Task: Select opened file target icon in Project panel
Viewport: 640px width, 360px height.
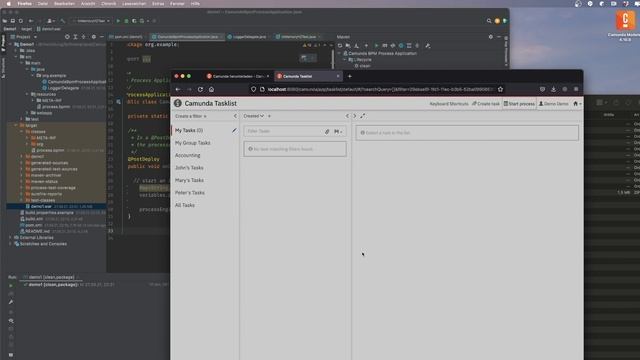Action: [x=67, y=37]
